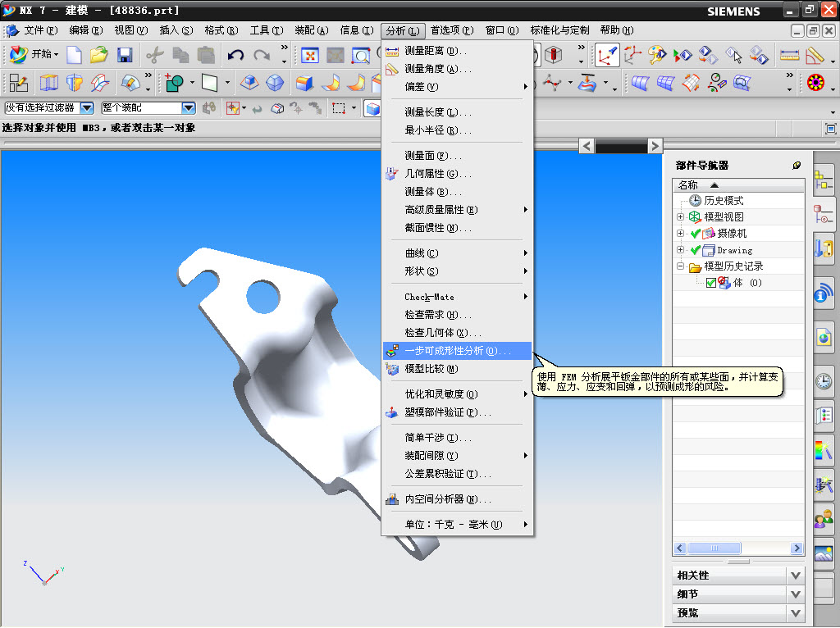
Task: Expand the 模型视图 tree node
Action: click(680, 216)
